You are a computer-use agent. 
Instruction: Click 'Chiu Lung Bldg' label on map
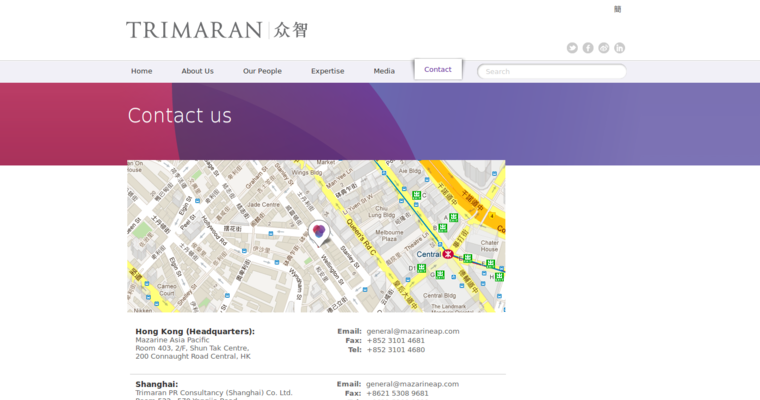381,211
